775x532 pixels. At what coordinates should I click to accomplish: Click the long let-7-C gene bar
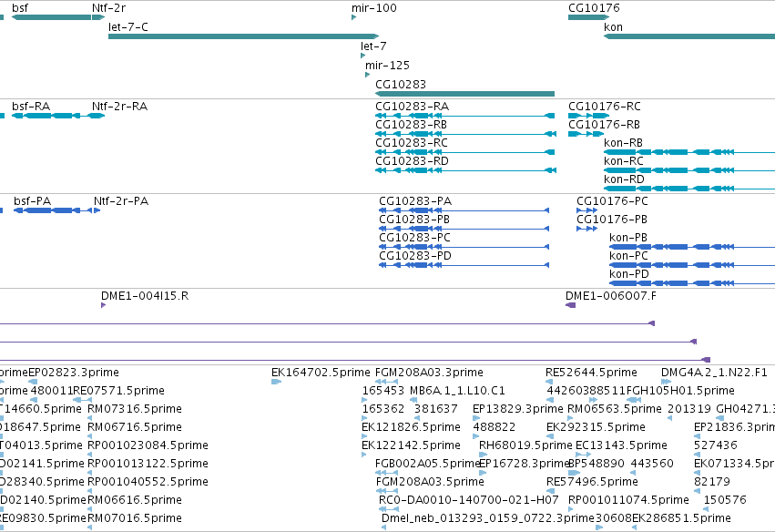(x=244, y=36)
